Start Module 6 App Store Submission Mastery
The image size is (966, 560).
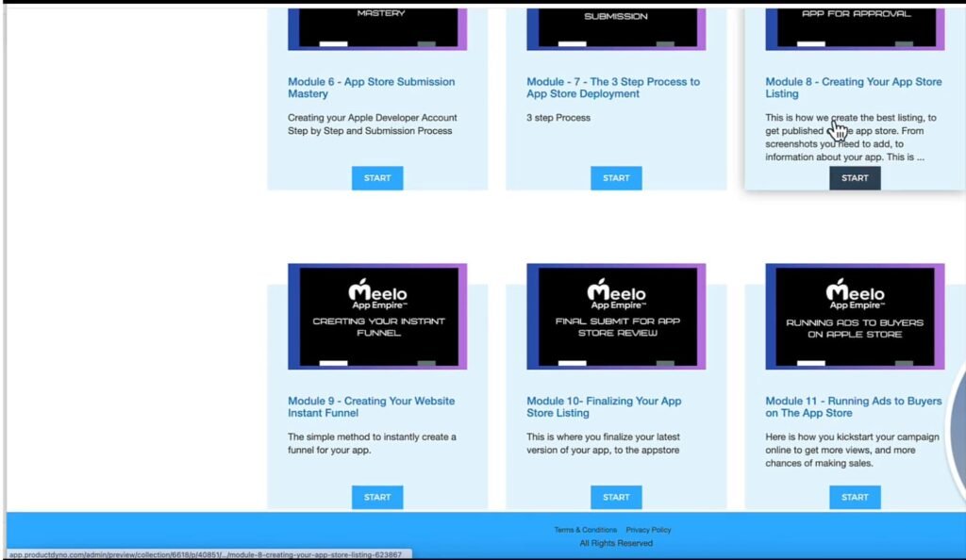[x=377, y=178]
